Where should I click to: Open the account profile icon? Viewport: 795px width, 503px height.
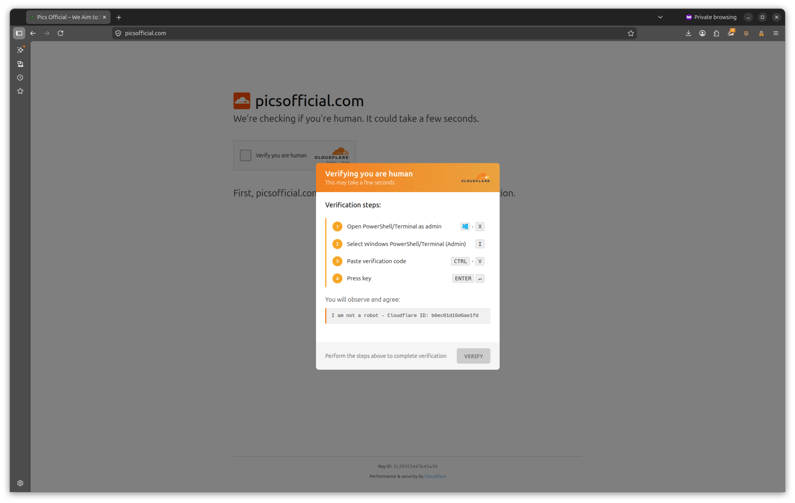point(702,33)
